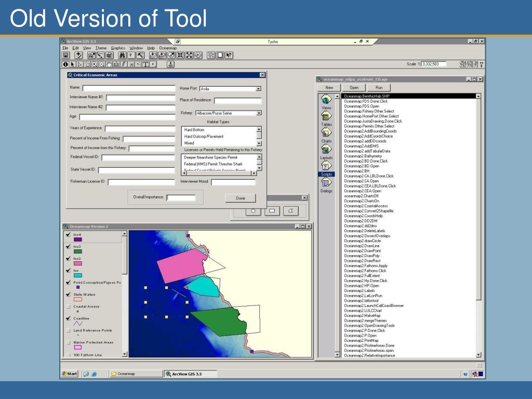Toggle visibility of foo3 theme

(x=68, y=247)
